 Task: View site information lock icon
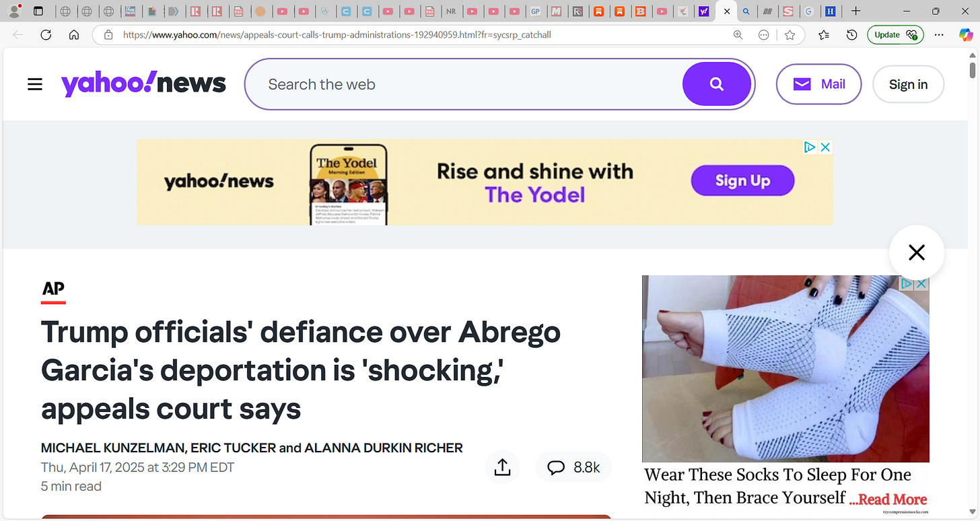point(108,34)
